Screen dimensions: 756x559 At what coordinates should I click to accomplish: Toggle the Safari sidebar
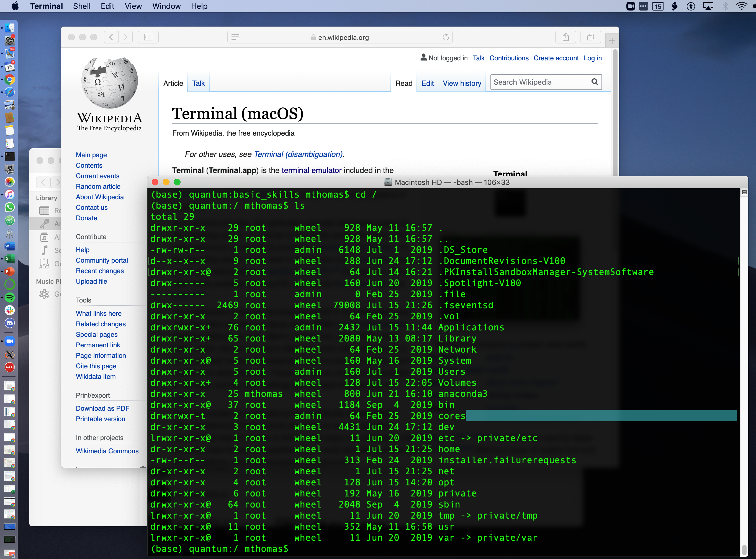click(148, 37)
